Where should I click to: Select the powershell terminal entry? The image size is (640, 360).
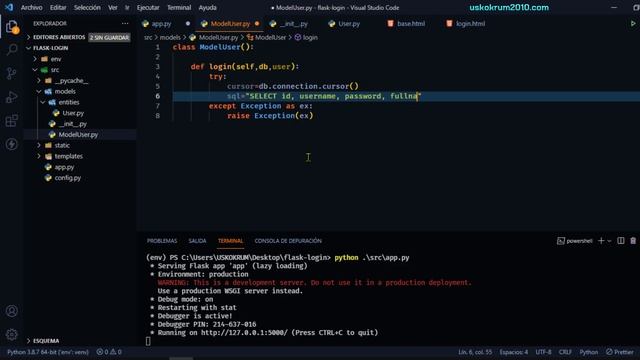coord(575,241)
